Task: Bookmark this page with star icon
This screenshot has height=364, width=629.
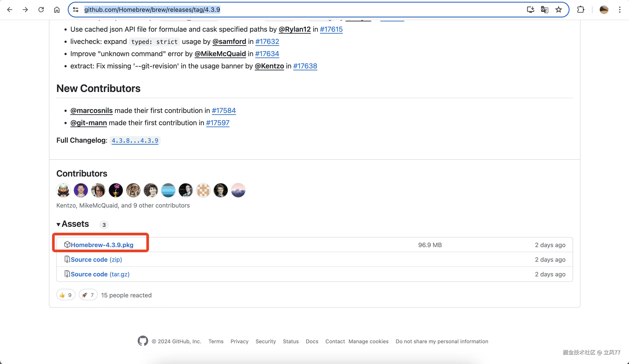Action: [559, 10]
